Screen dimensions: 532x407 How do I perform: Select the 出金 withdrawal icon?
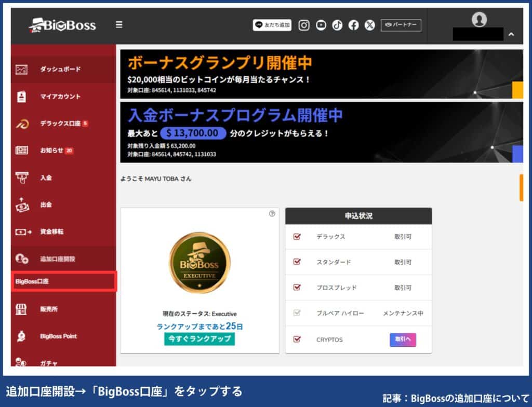(21, 205)
